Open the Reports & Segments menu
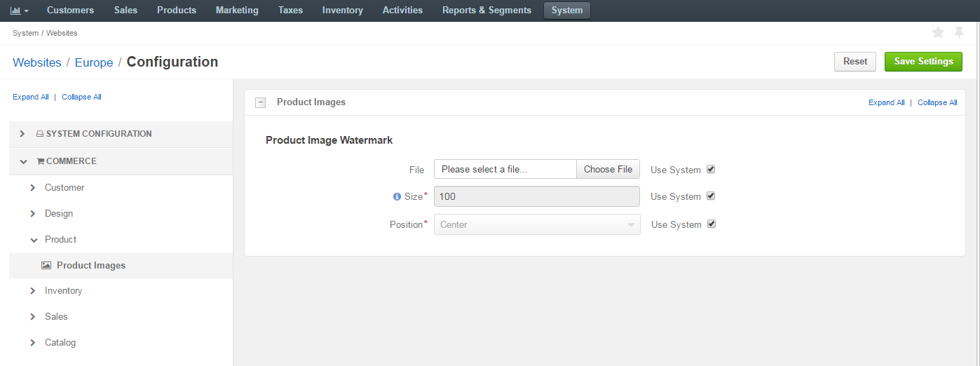The width and height of the screenshot is (980, 366). pyautogui.click(x=486, y=11)
